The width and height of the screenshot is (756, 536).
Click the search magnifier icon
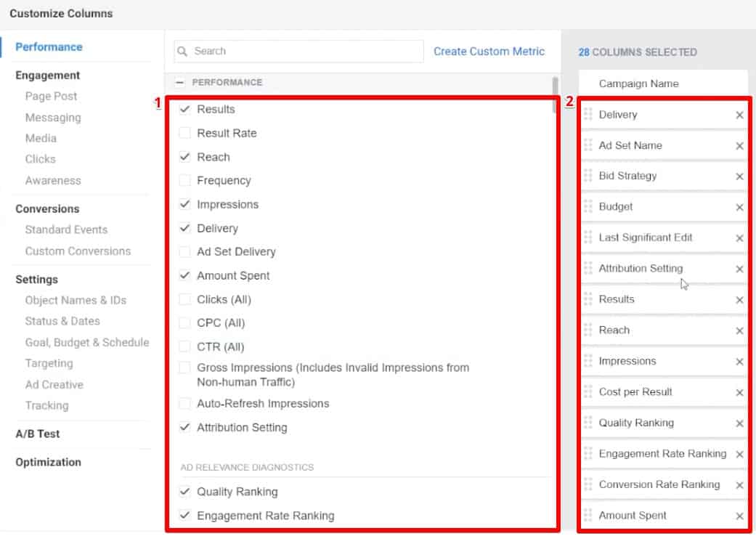click(184, 51)
